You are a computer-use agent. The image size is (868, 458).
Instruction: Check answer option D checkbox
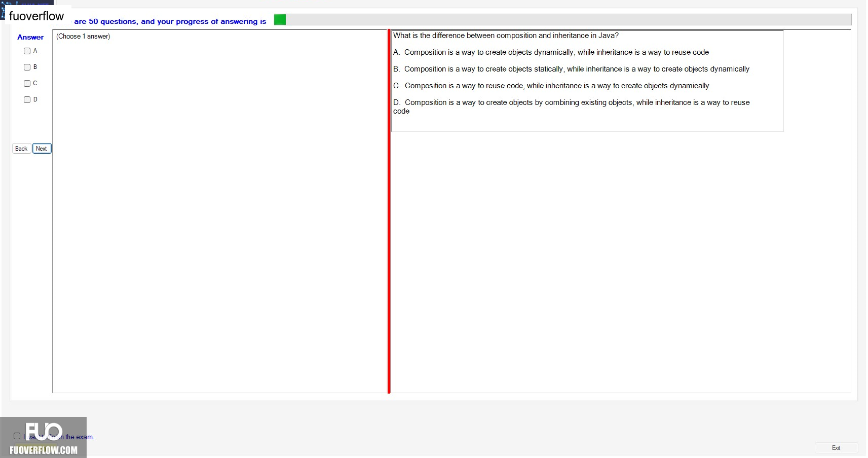[27, 100]
